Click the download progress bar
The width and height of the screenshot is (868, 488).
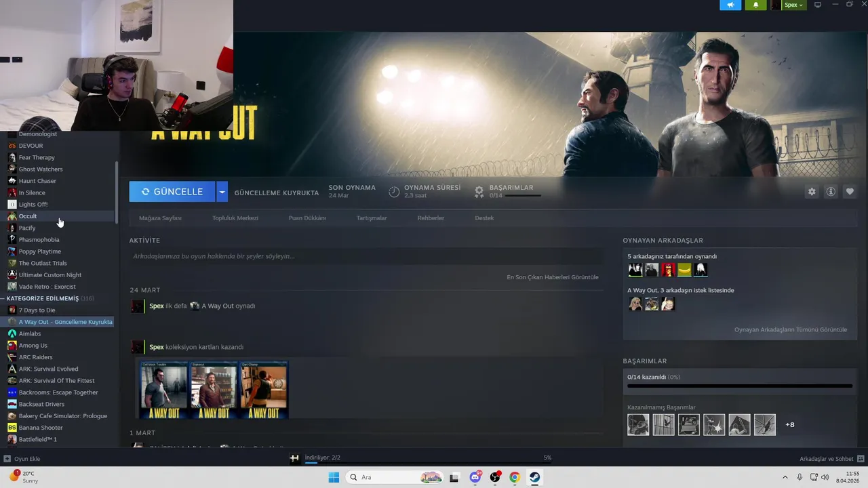[x=428, y=464]
